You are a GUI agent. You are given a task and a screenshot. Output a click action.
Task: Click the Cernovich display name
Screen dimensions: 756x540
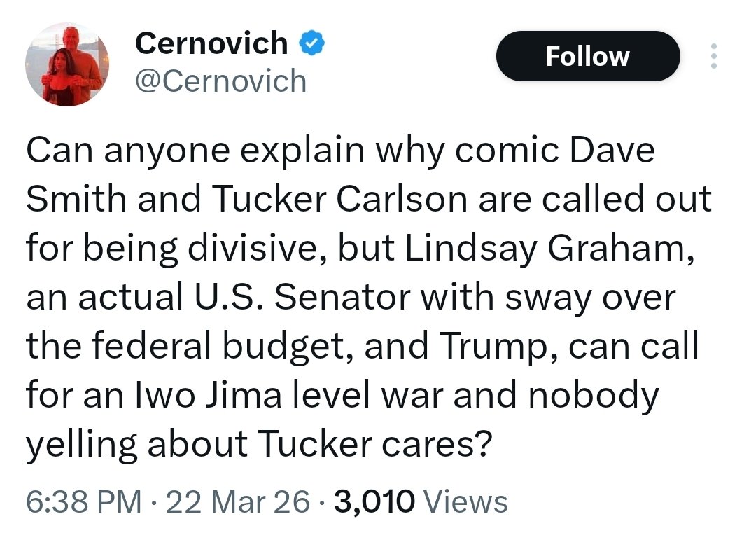point(211,43)
